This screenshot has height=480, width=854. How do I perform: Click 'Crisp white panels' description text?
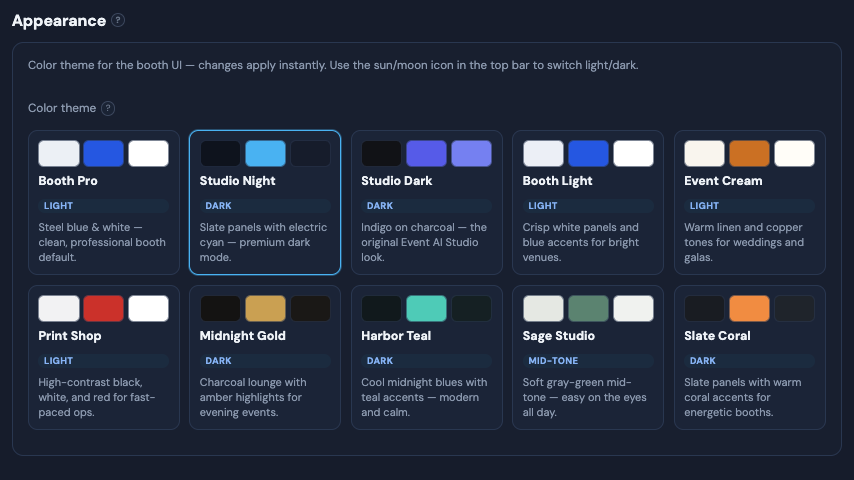(x=581, y=242)
